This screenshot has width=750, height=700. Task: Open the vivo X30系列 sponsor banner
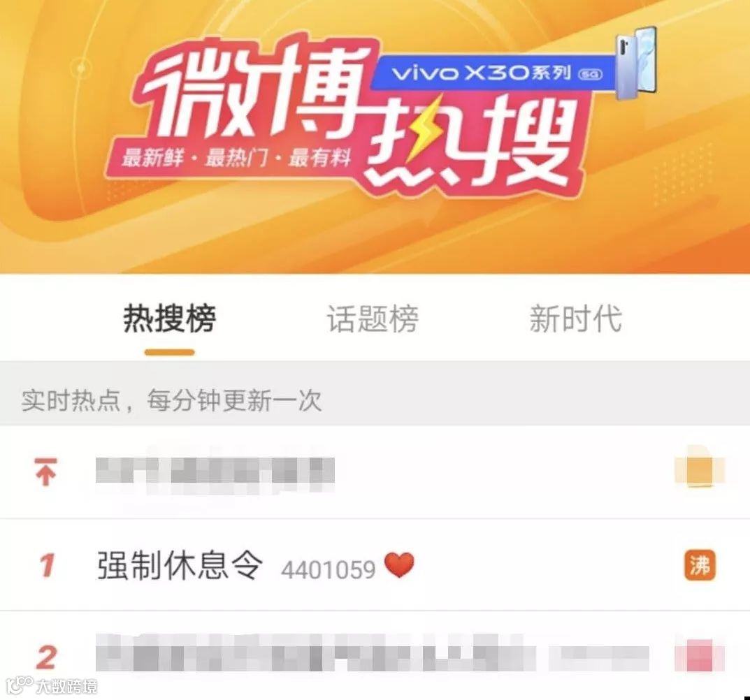pyautogui.click(x=495, y=73)
